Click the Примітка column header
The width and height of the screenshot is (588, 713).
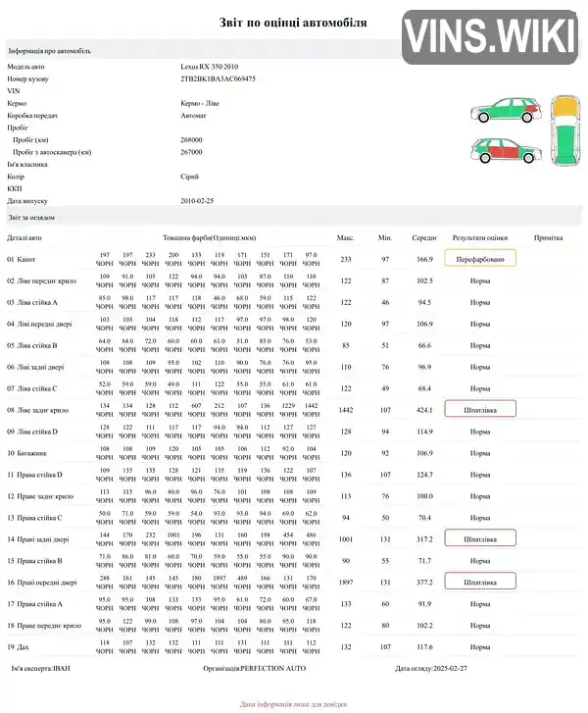(x=548, y=237)
